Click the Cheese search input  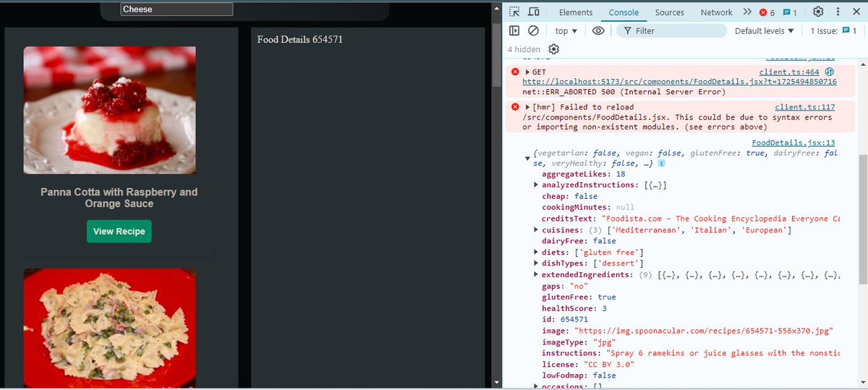176,9
